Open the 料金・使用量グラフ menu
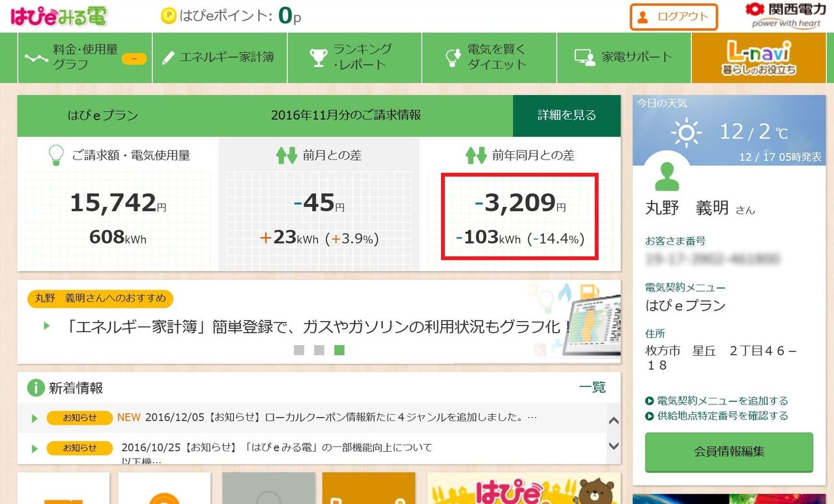 (85, 57)
